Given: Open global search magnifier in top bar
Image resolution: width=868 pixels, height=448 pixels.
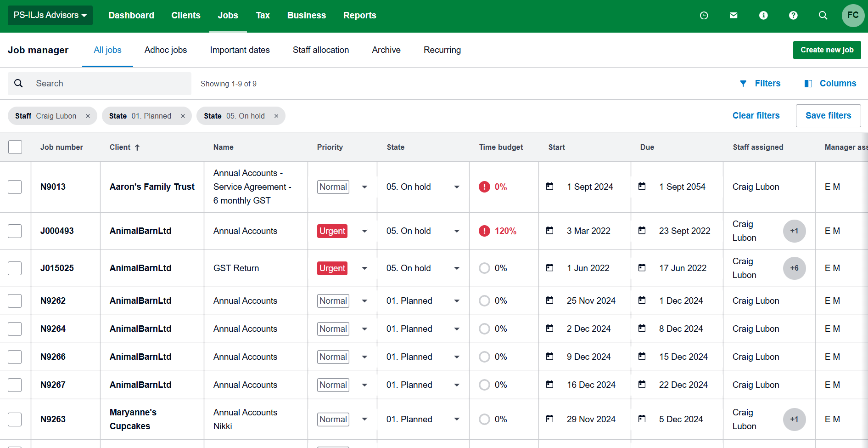Looking at the screenshot, I should point(823,15).
